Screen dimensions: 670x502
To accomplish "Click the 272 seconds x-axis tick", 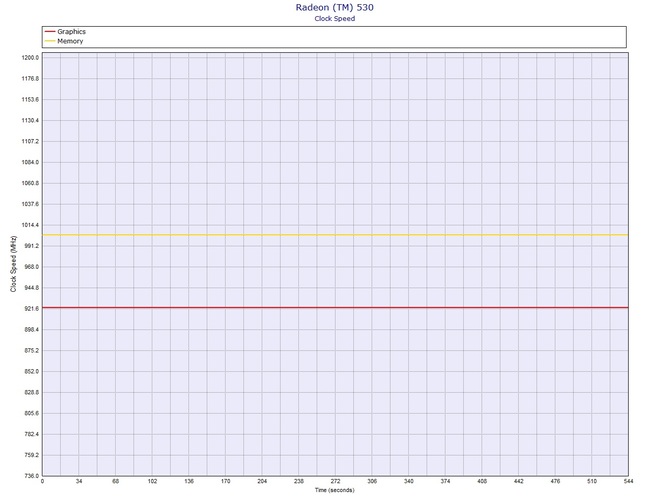I will [x=335, y=481].
